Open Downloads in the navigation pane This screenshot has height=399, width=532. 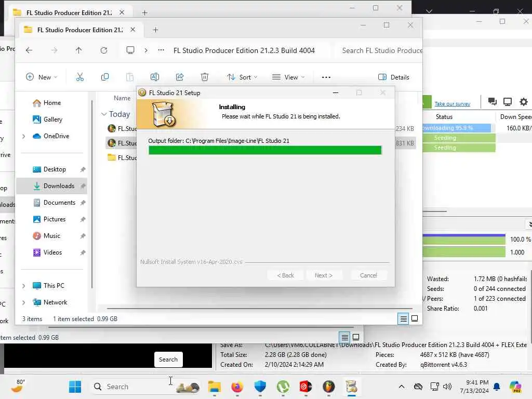pyautogui.click(x=51, y=186)
